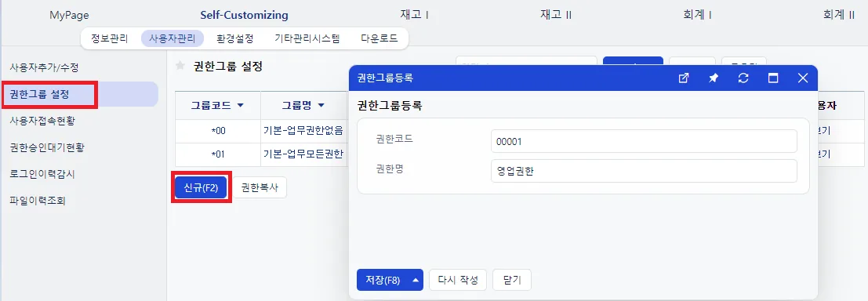Open 사용자접속현황 in the left sidebar
The height and width of the screenshot is (301, 868).
click(42, 120)
